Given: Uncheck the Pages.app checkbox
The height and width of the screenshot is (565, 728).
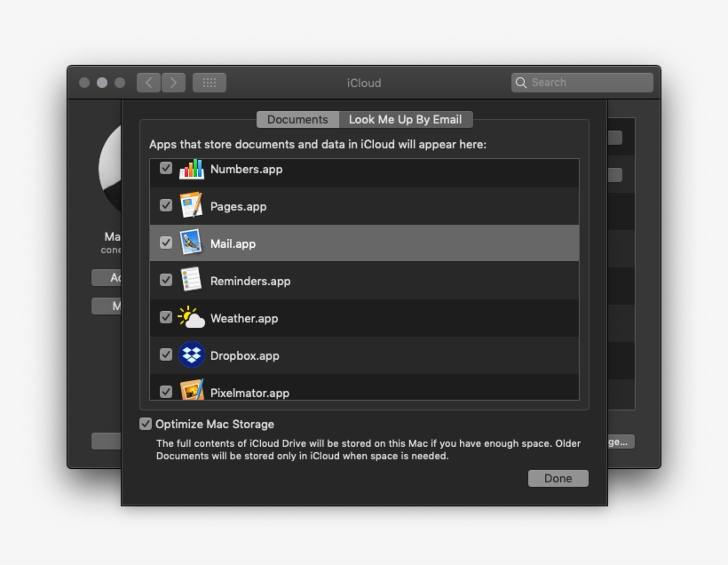Looking at the screenshot, I should 166,205.
